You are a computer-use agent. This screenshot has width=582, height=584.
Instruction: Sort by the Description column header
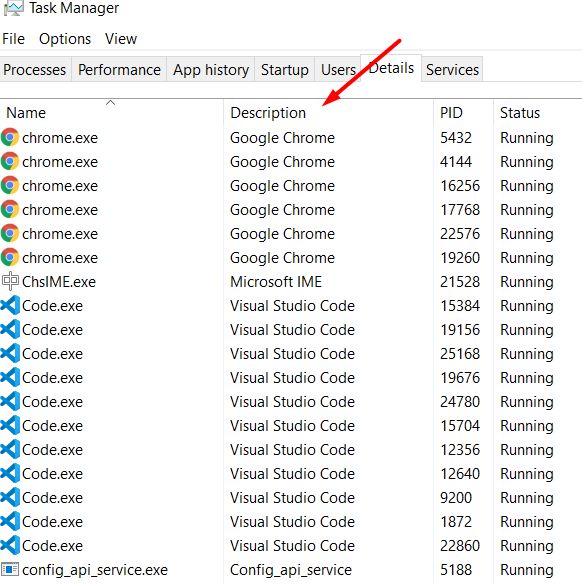328,112
